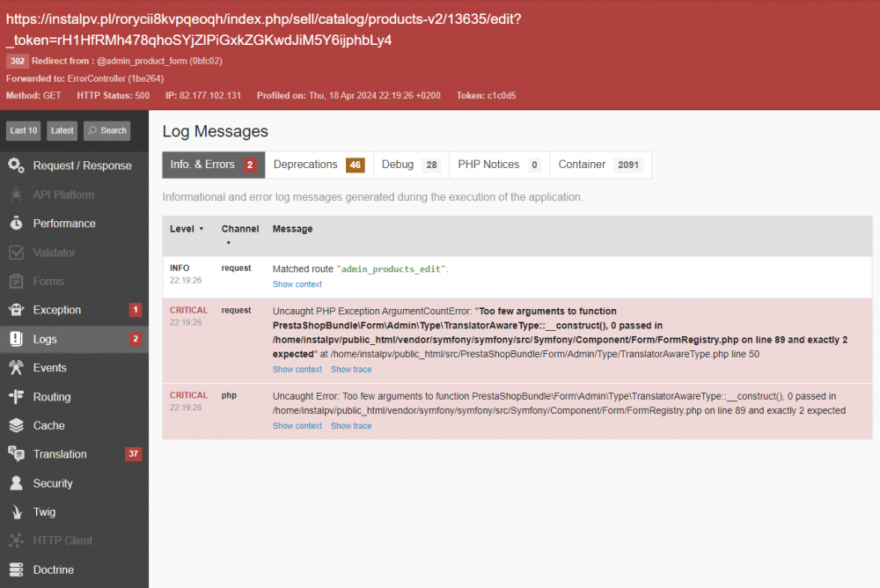880x588 pixels.
Task: Click the API Platform icon
Action: tap(16, 195)
